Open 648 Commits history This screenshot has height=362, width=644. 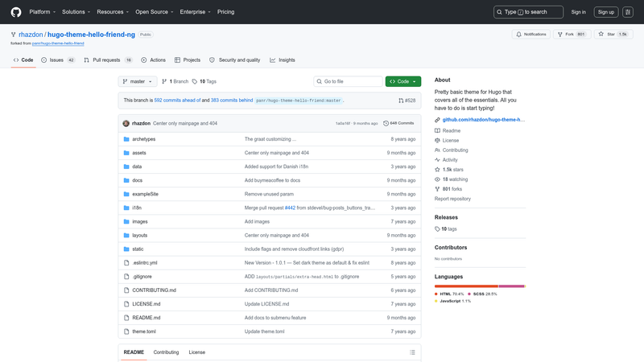pyautogui.click(x=398, y=123)
